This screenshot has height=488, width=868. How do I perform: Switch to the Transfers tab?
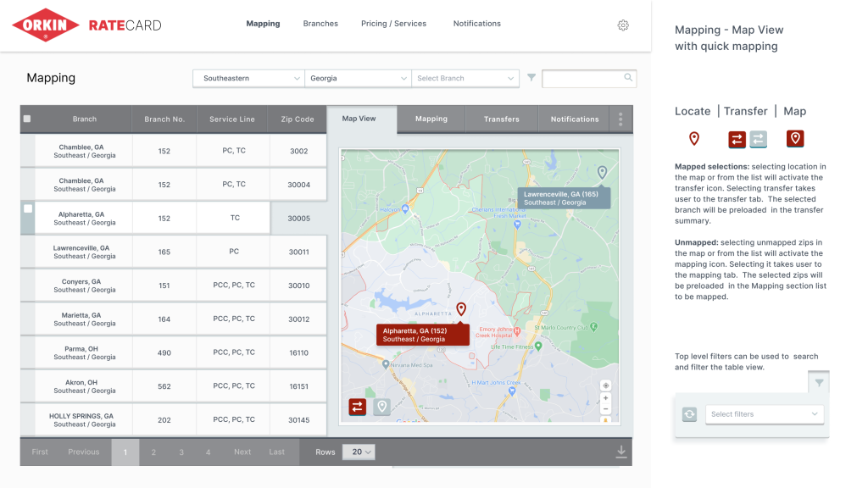point(501,119)
